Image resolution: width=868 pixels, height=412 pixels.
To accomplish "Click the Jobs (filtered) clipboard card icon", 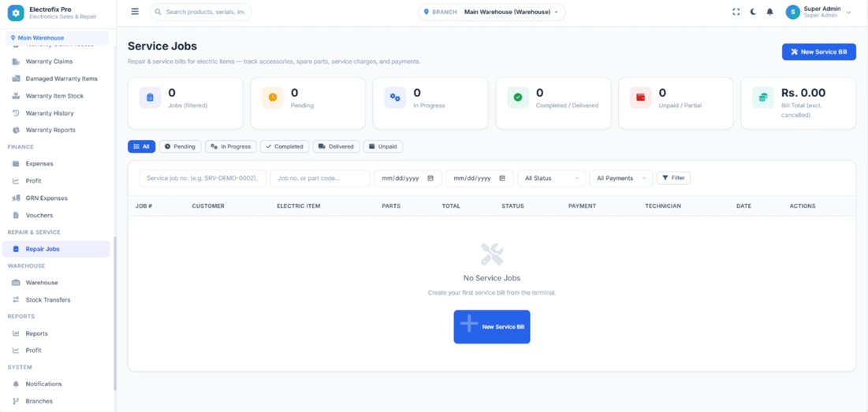I will [150, 98].
